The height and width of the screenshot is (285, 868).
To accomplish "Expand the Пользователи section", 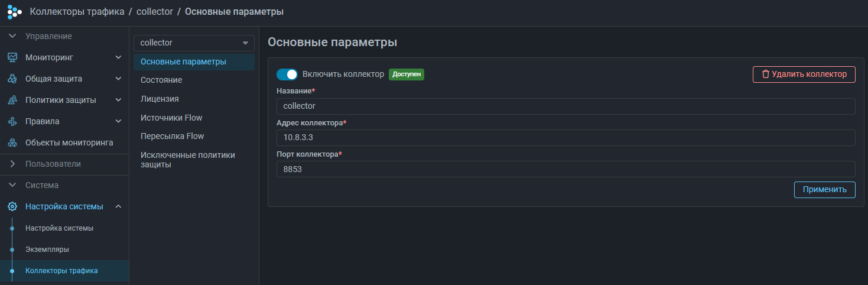I will pos(12,164).
